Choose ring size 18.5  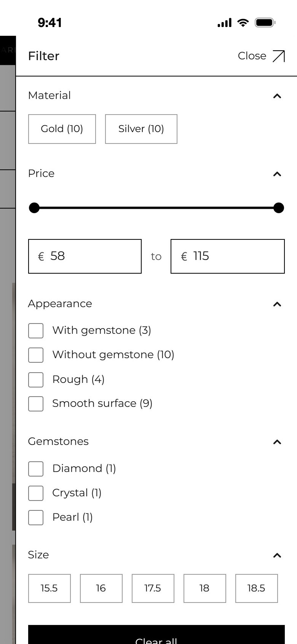pyautogui.click(x=257, y=588)
